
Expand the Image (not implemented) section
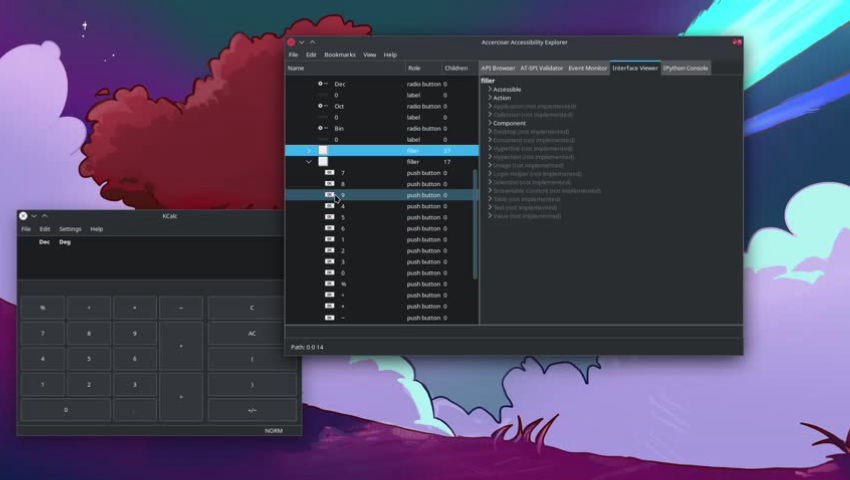490,165
